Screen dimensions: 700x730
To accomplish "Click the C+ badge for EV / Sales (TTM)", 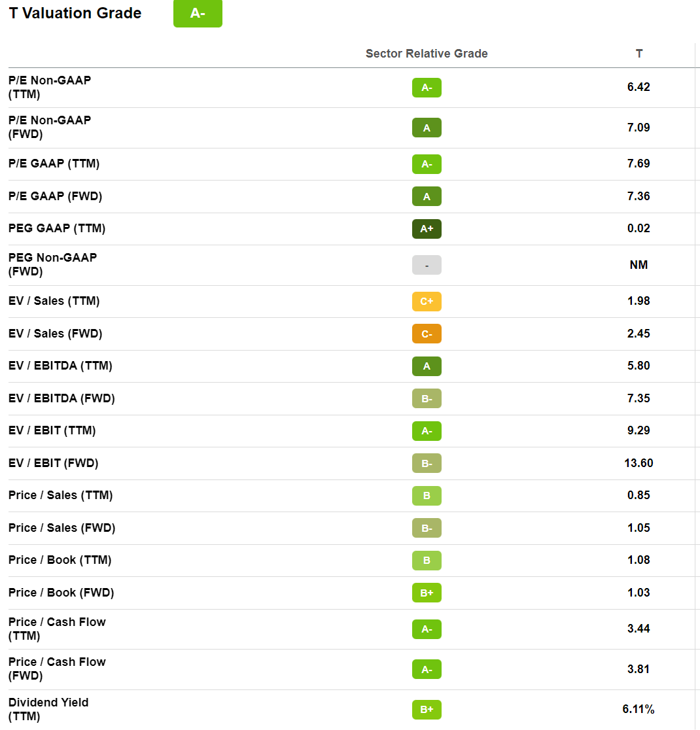I will click(x=427, y=301).
